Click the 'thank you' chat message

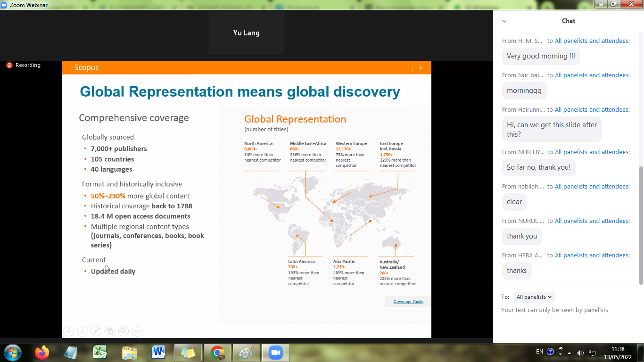(x=522, y=236)
